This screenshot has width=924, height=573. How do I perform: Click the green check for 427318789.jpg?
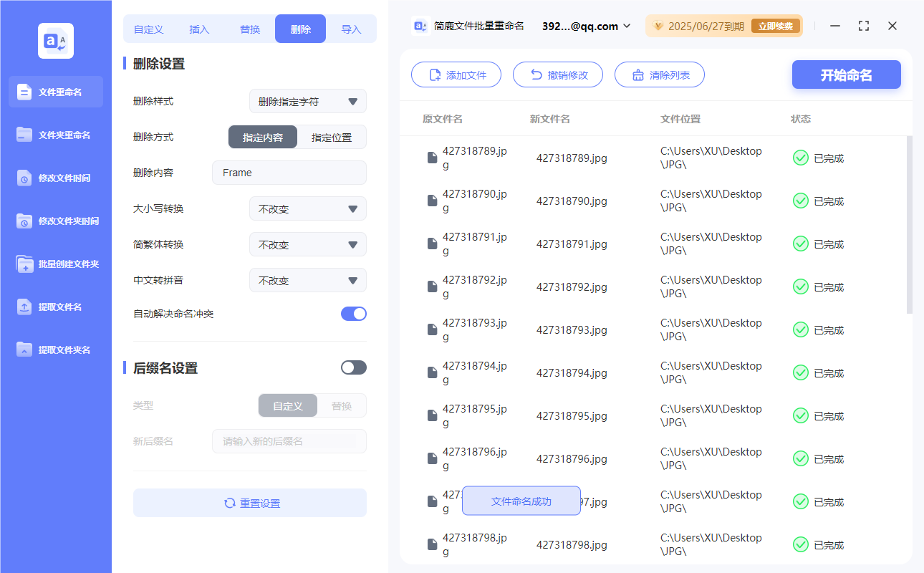[x=801, y=158]
